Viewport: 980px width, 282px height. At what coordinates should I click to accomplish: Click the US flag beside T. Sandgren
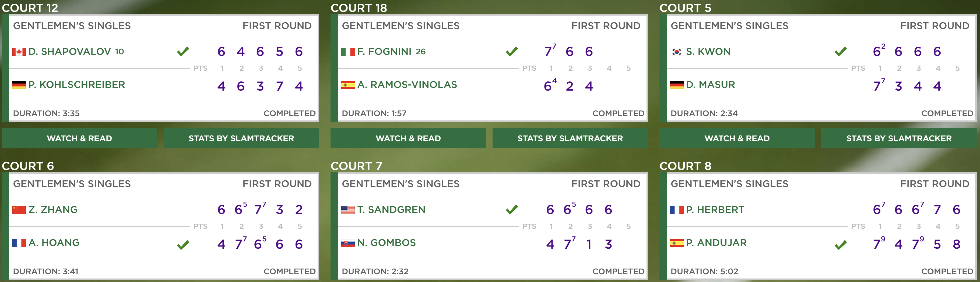(347, 210)
